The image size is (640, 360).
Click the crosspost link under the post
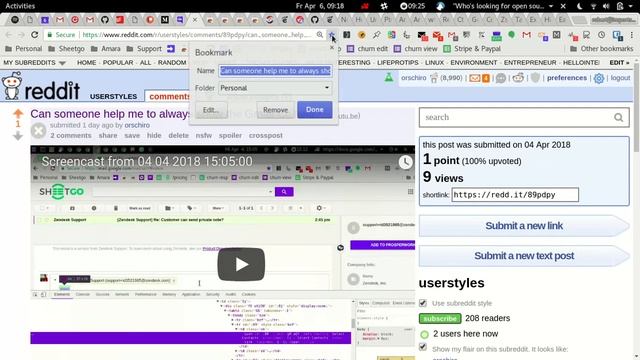[x=266, y=136]
